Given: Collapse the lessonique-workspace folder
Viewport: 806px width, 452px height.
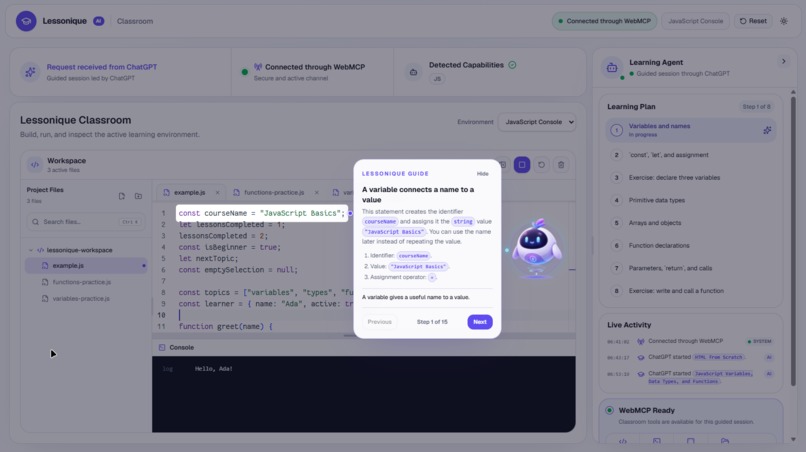Looking at the screenshot, I should [31, 250].
